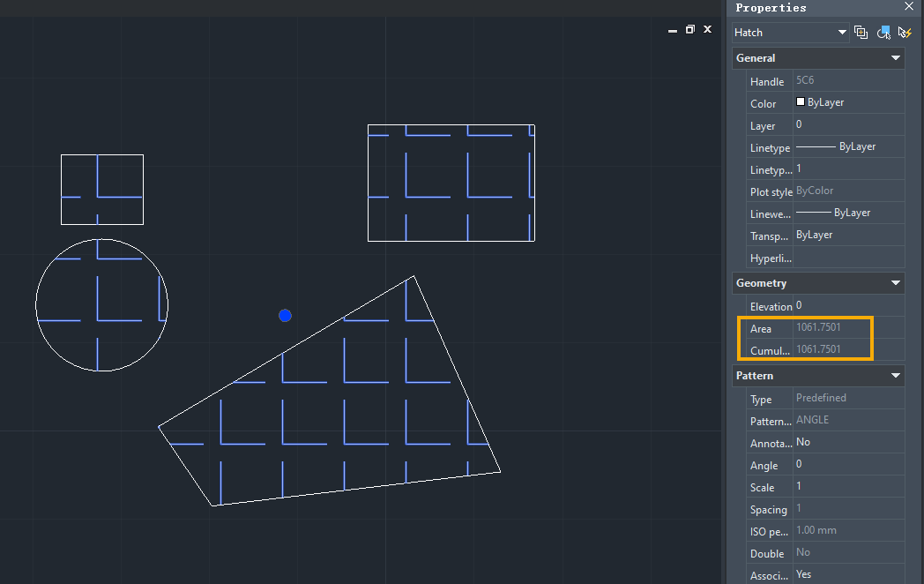Click the Layer value field
The height and width of the screenshot is (584, 924).
click(x=848, y=124)
